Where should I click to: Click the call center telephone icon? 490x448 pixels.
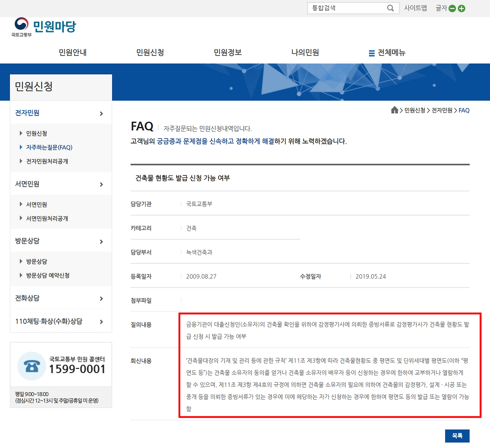pos(32,366)
